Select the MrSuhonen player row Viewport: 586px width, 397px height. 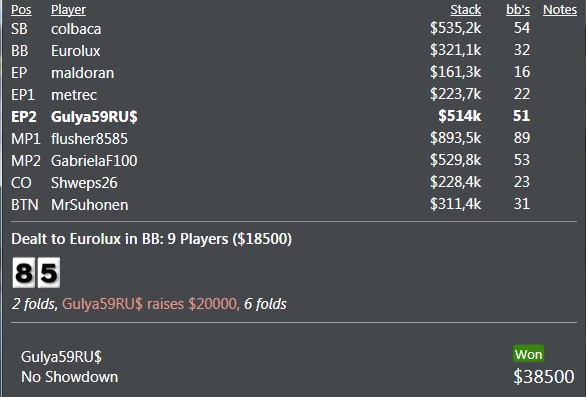coord(294,205)
